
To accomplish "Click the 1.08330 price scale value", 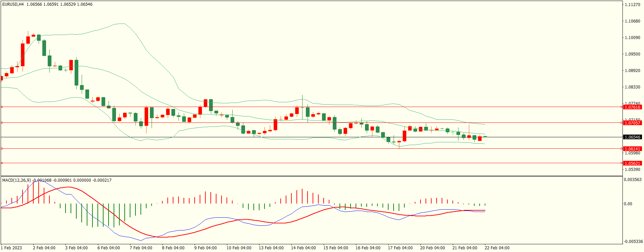I will 632,87.
